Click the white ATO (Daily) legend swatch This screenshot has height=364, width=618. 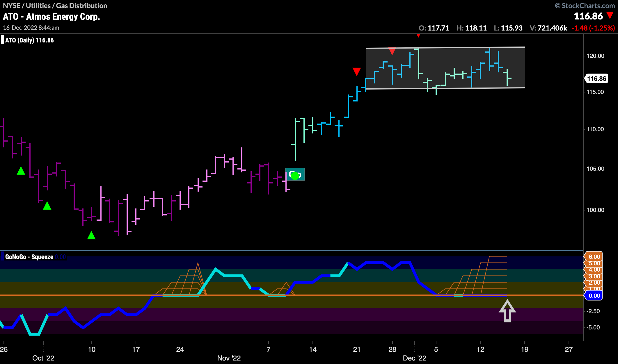[x=3, y=40]
